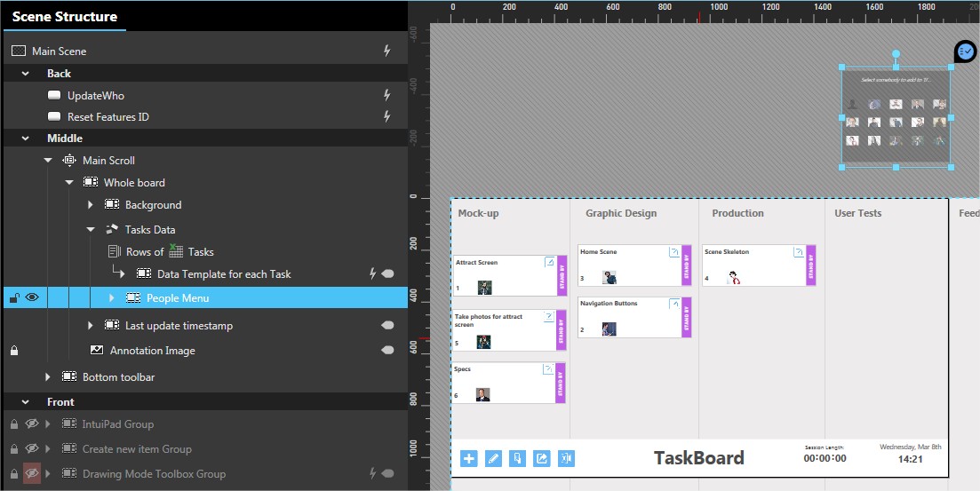Click the Main Scene scene icon
This screenshot has height=491, width=980.
click(x=19, y=51)
